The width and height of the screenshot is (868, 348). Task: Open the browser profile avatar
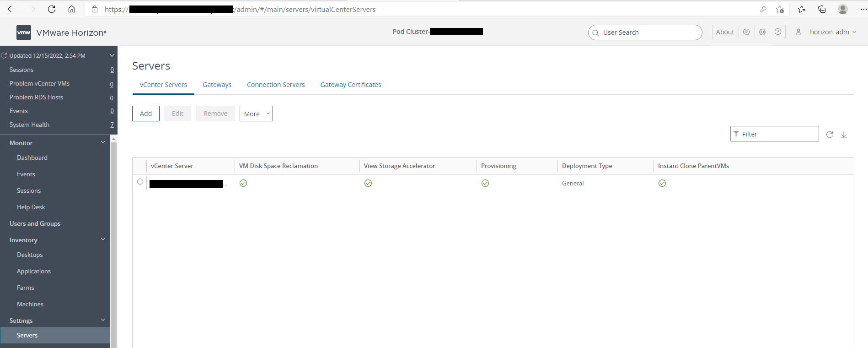[843, 9]
